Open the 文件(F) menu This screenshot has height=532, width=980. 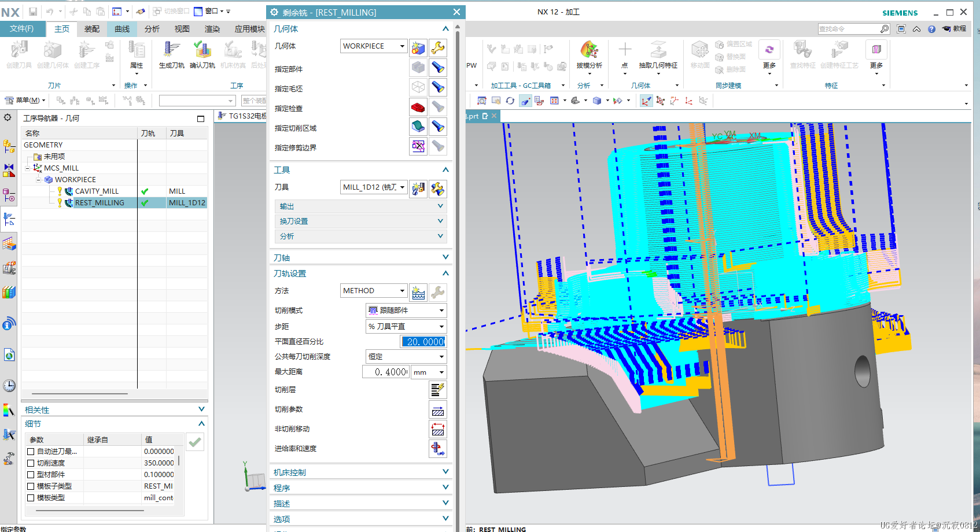pyautogui.click(x=22, y=29)
